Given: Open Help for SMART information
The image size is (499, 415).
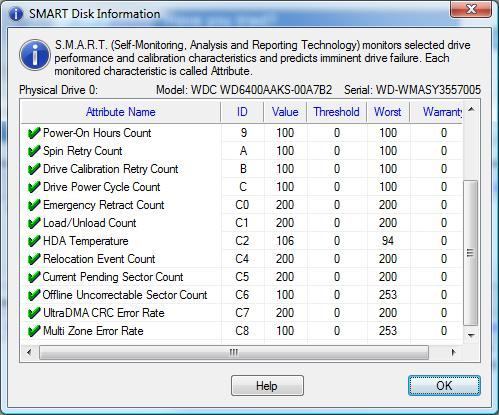Looking at the screenshot, I should [267, 386].
